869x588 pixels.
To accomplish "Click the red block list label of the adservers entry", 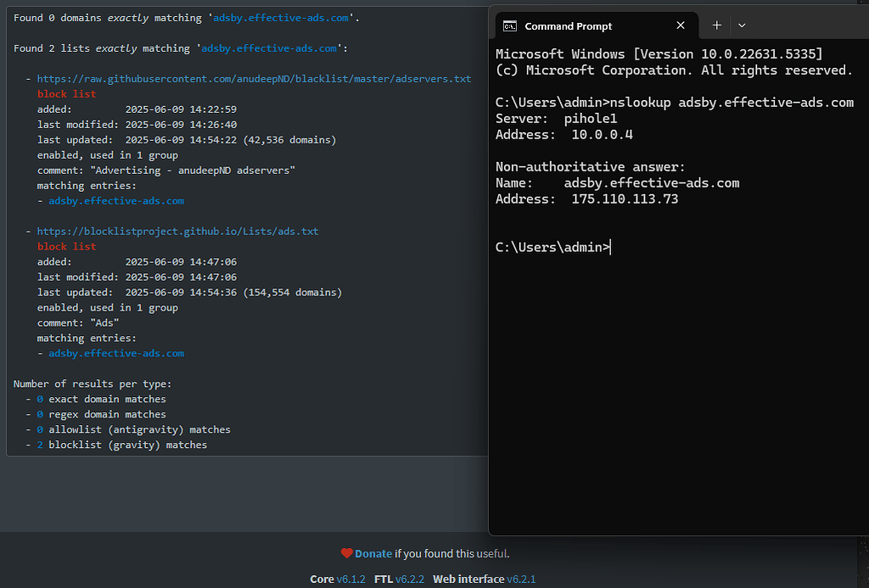I will 65,93.
